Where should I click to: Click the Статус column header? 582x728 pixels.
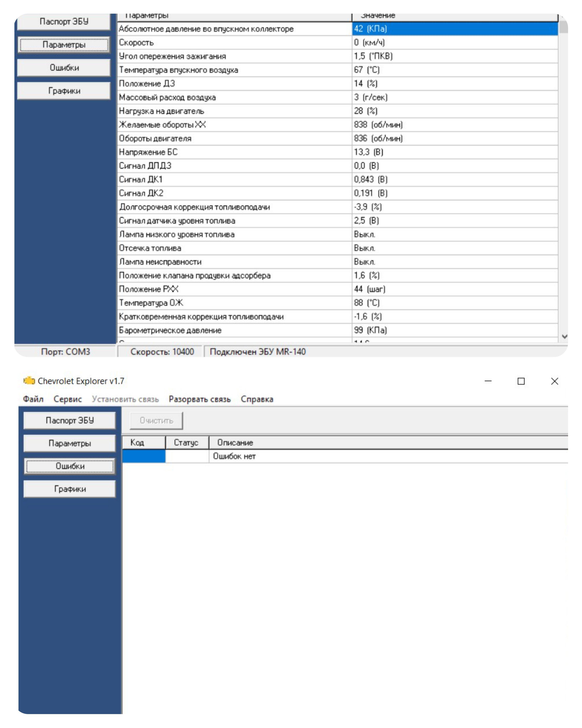187,442
